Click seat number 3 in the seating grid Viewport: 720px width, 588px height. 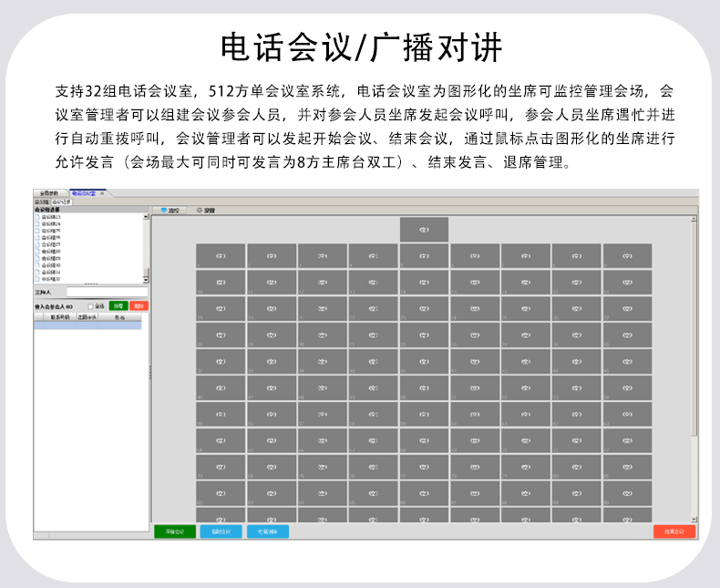coord(323,256)
